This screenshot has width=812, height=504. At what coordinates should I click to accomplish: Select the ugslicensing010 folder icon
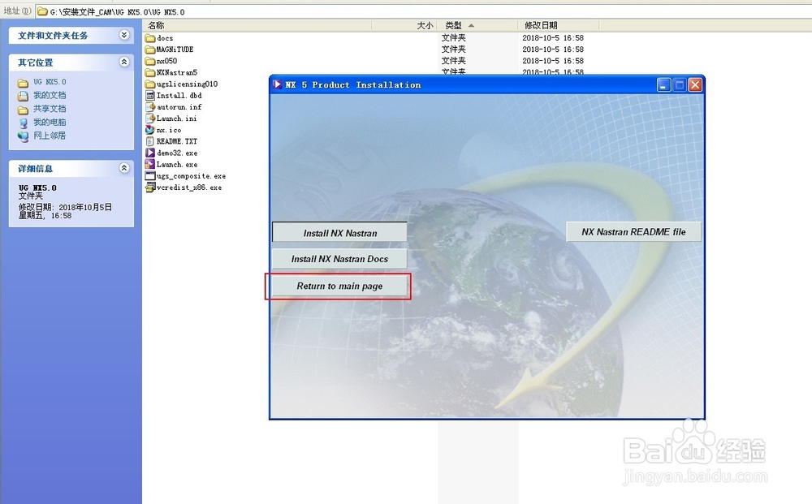150,84
